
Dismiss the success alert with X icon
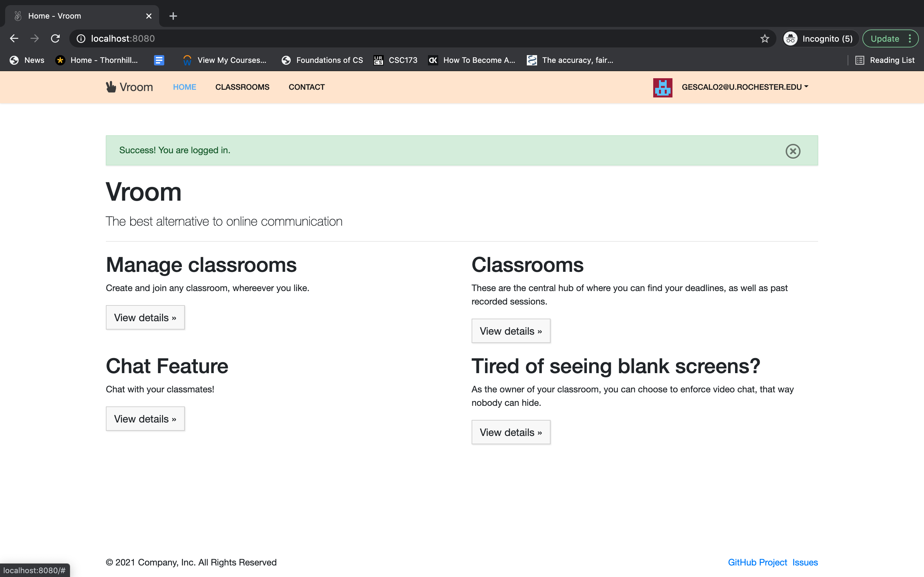[793, 151]
